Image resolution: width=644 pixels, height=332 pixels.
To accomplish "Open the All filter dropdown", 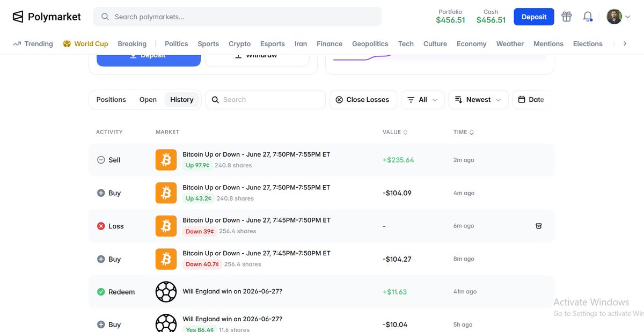I will (423, 100).
